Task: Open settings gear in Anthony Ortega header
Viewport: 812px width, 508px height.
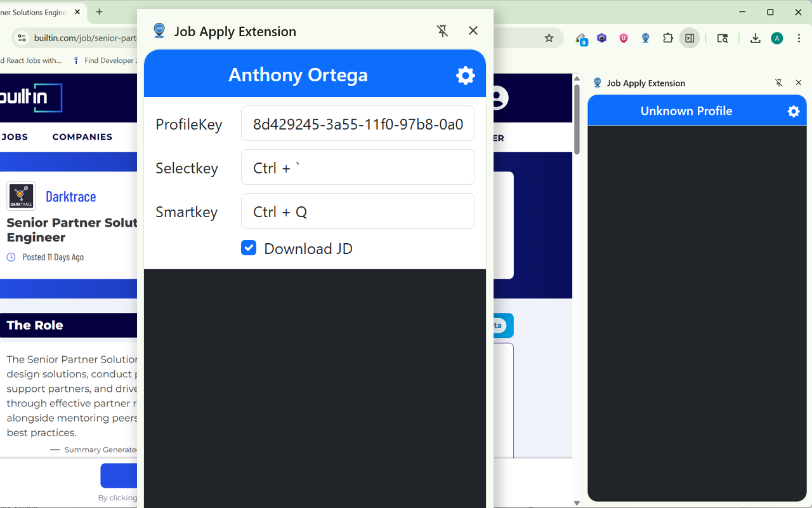Action: [x=465, y=75]
